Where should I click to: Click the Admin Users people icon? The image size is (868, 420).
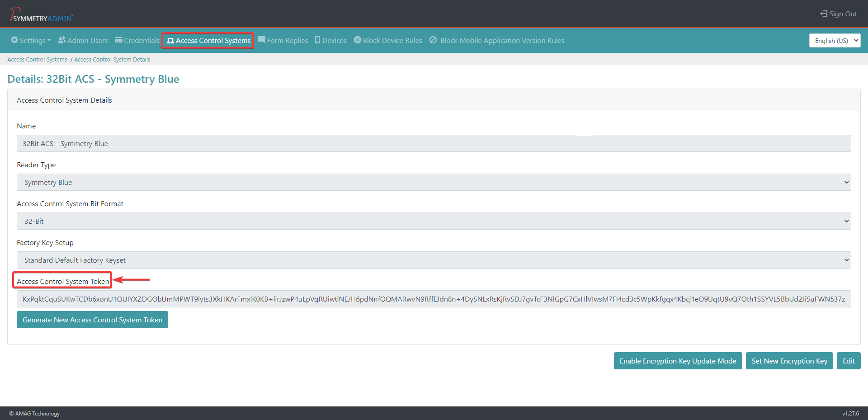(62, 40)
